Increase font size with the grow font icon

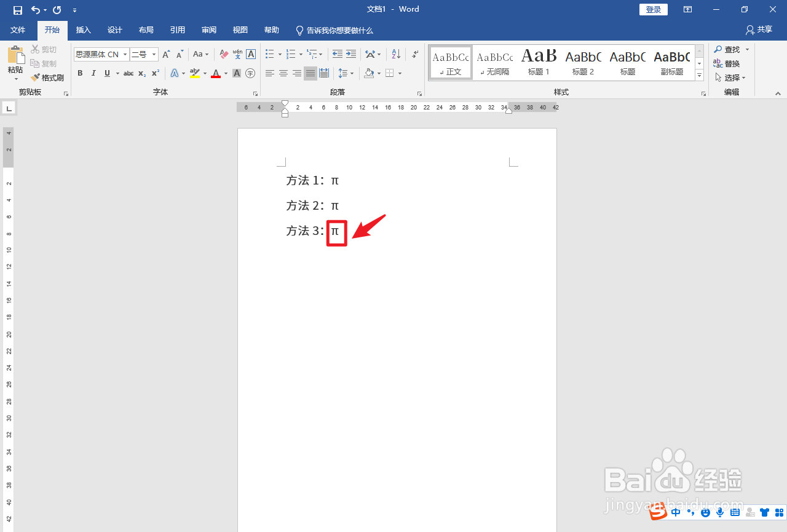166,55
